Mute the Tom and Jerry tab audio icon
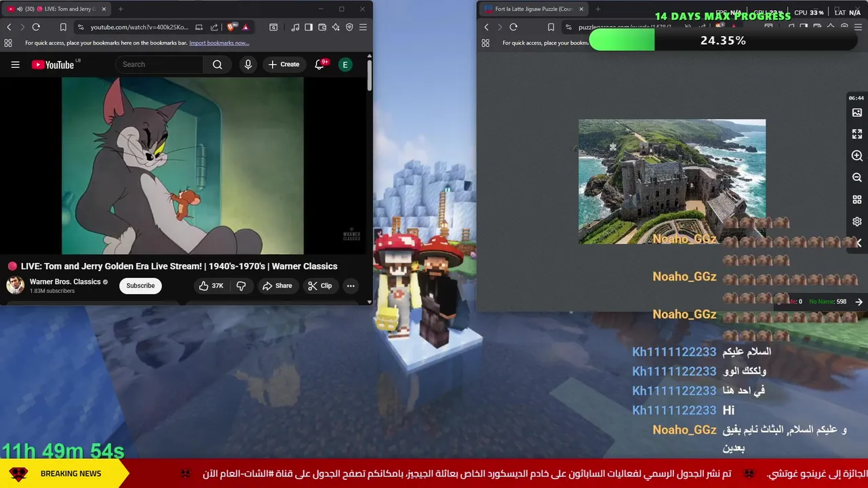This screenshot has height=488, width=868. tap(19, 9)
